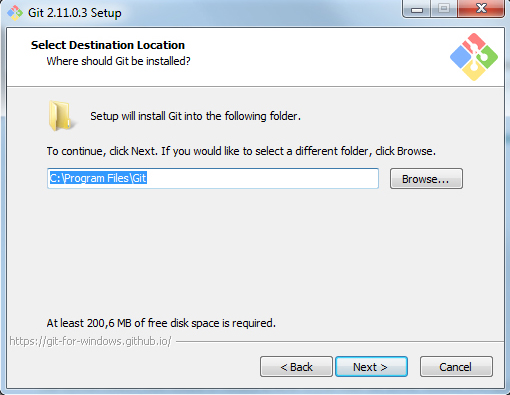Click the "To continue, click Next" instruction text
This screenshot has height=395, width=510.
click(241, 151)
